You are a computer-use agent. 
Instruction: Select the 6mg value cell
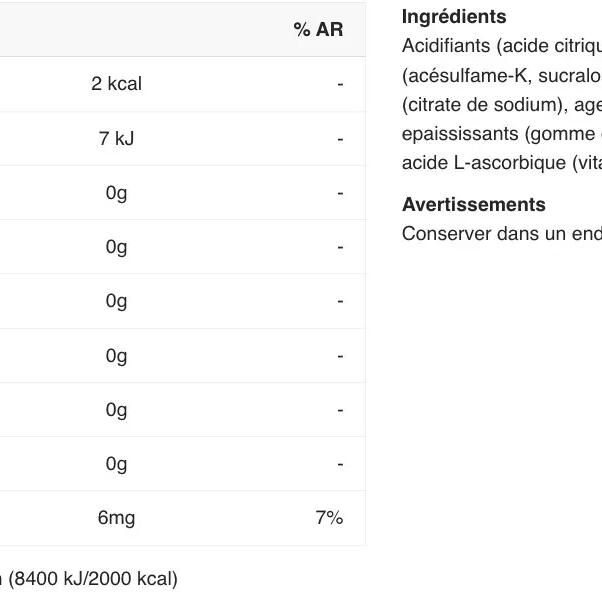coord(116,518)
